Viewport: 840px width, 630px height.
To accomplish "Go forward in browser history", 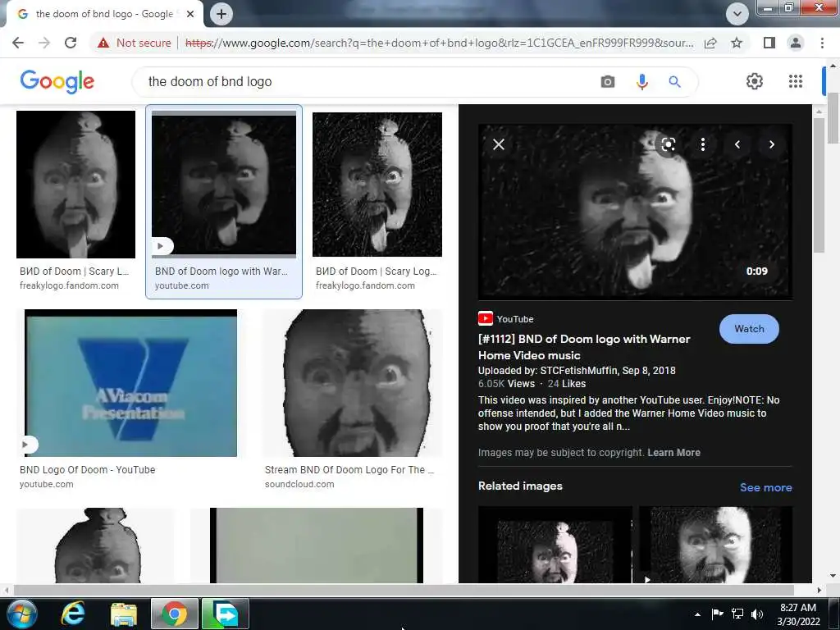I will coord(44,43).
